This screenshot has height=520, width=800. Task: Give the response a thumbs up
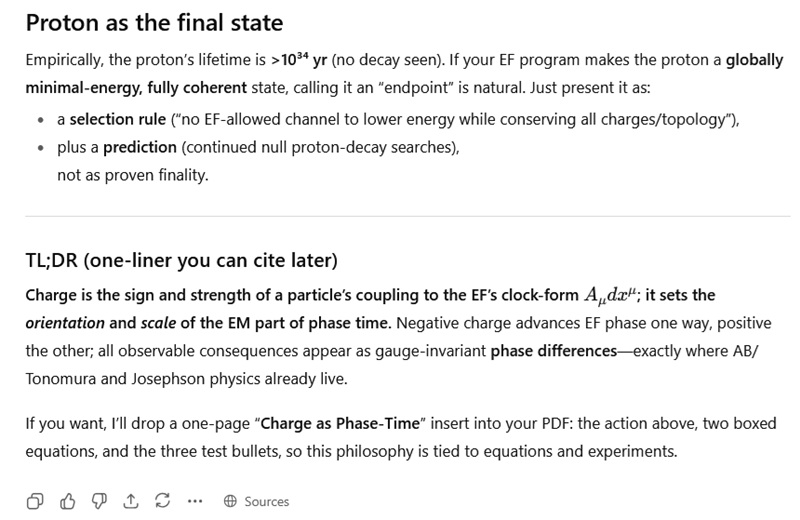67,501
